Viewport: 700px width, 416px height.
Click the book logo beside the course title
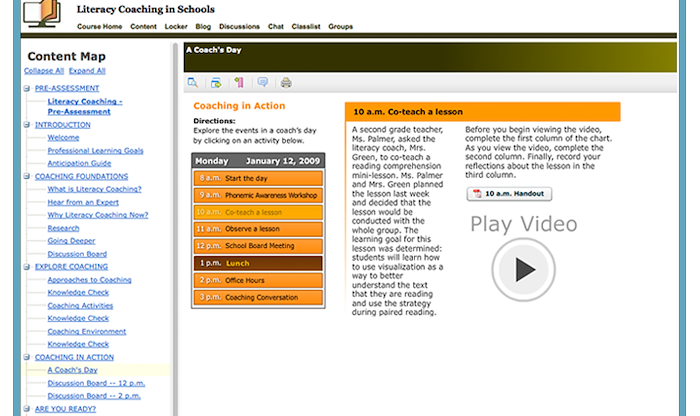click(x=47, y=13)
